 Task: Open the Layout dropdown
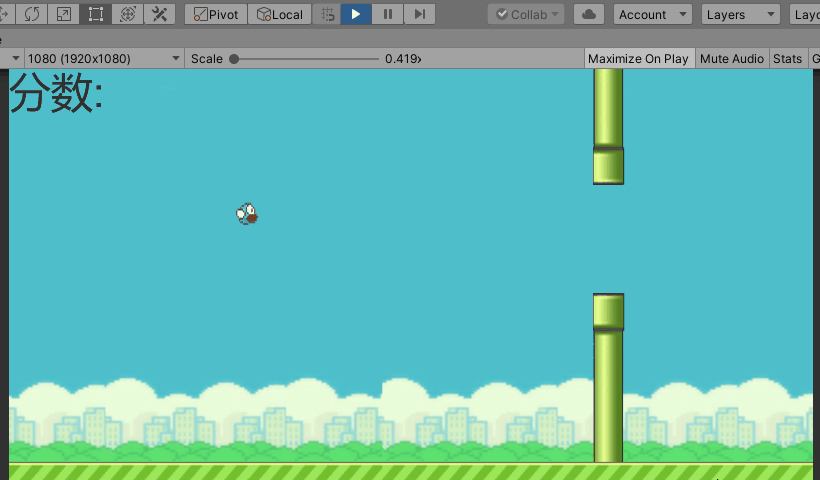pyautogui.click(x=805, y=14)
